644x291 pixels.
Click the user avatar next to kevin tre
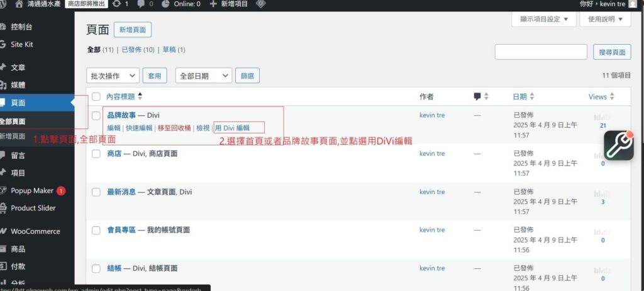click(632, 4)
